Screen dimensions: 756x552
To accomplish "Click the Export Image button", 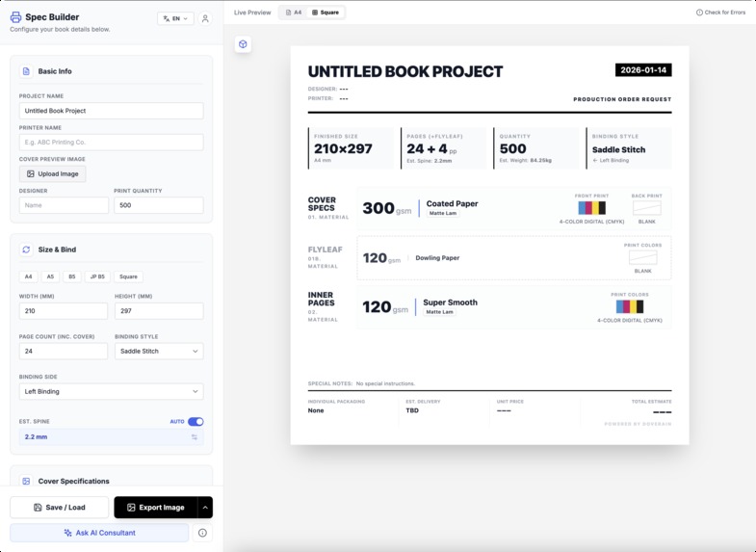I will [x=156, y=508].
